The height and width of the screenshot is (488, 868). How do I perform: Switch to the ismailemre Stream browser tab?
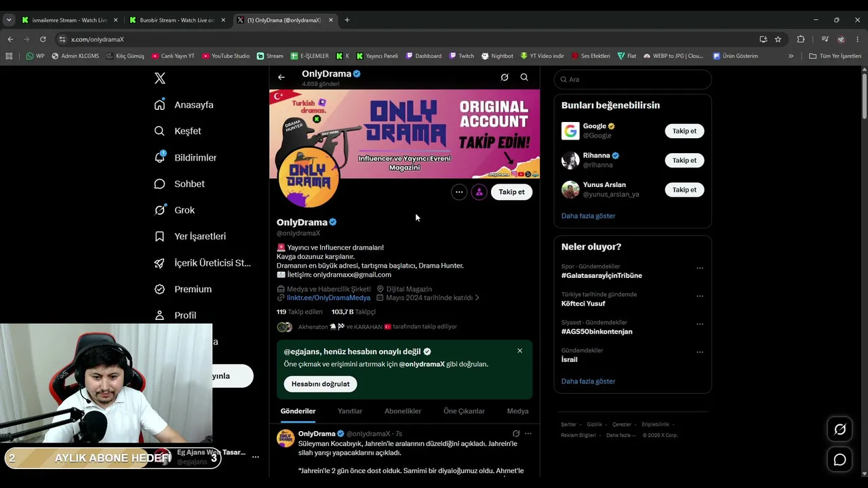click(x=71, y=20)
